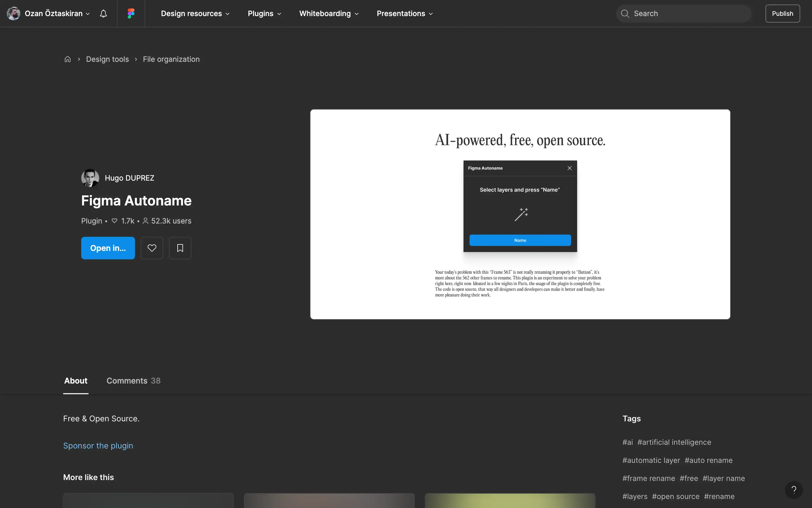Click the Figma logo icon
The image size is (812, 508).
131,14
